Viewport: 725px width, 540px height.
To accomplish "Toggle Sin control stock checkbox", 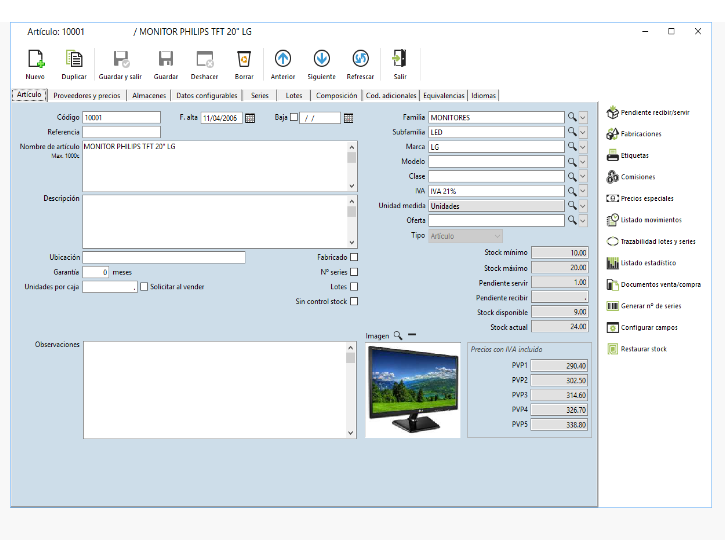I will pyautogui.click(x=354, y=301).
